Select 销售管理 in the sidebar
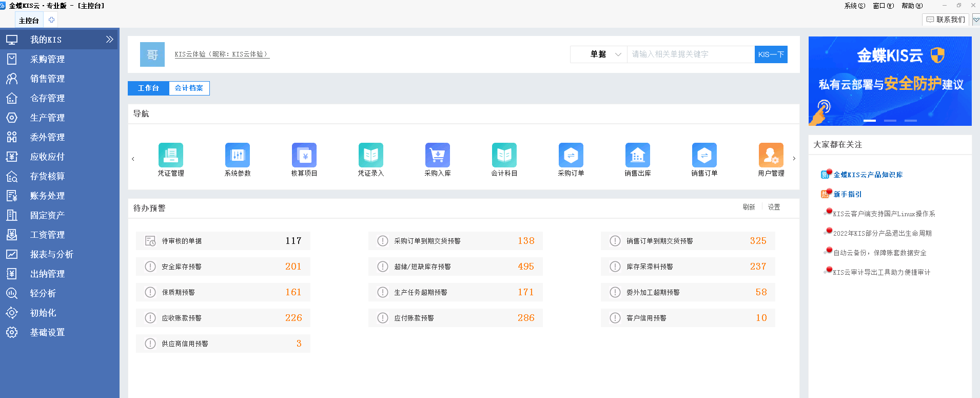980x398 pixels. click(x=60, y=79)
